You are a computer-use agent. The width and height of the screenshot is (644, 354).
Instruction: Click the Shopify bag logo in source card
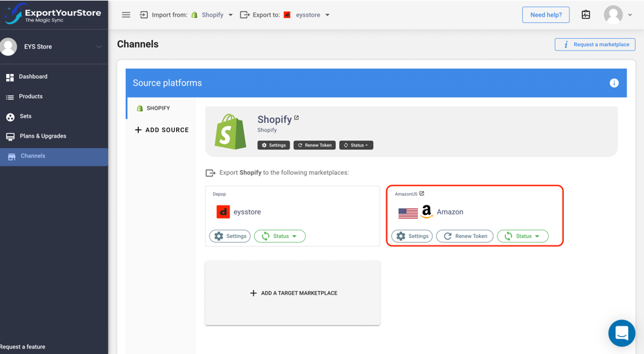[230, 131]
